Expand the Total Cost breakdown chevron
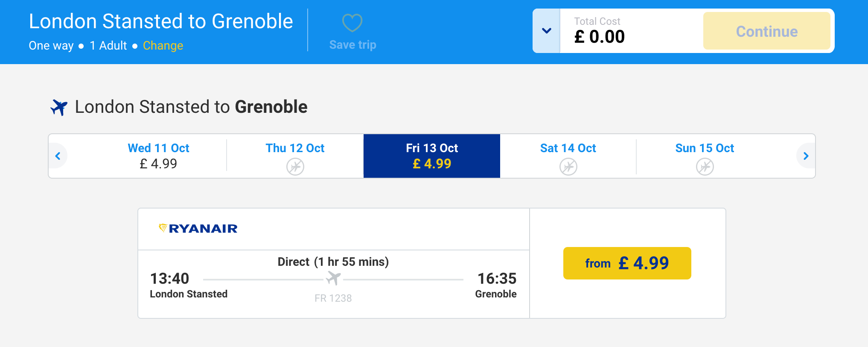Image resolution: width=868 pixels, height=347 pixels. (546, 31)
